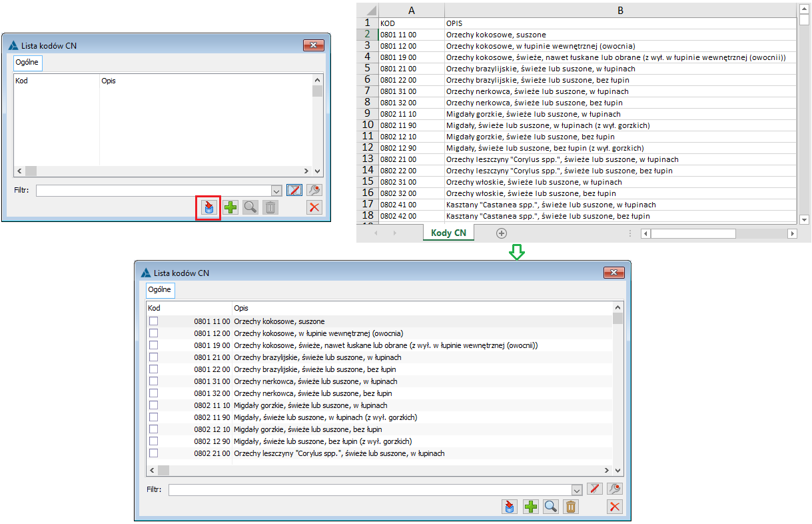
Task: Click spreadsheet cell 'Migdały gorzkie, świeże lub suszone, w łupinach'
Action: pyautogui.click(x=620, y=114)
